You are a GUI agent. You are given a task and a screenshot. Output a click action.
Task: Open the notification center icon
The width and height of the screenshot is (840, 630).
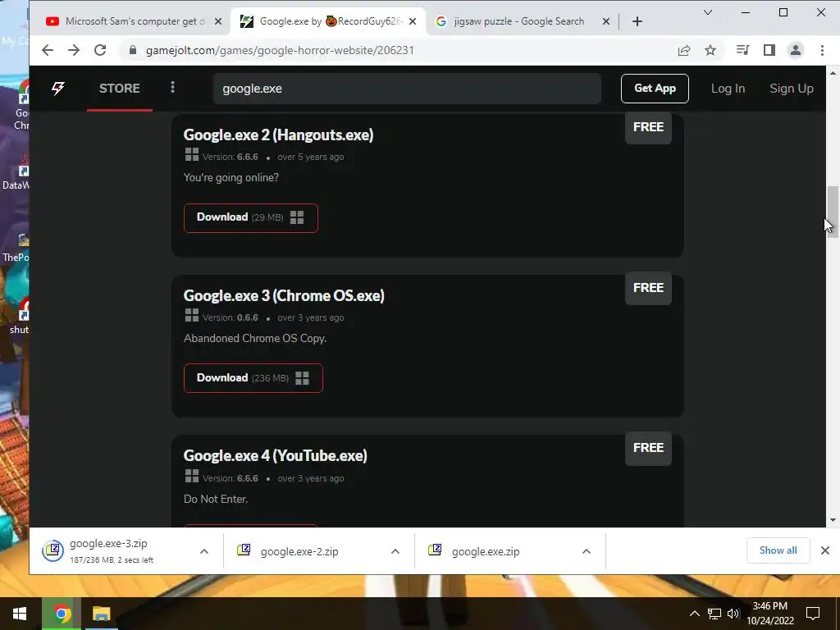(x=813, y=614)
